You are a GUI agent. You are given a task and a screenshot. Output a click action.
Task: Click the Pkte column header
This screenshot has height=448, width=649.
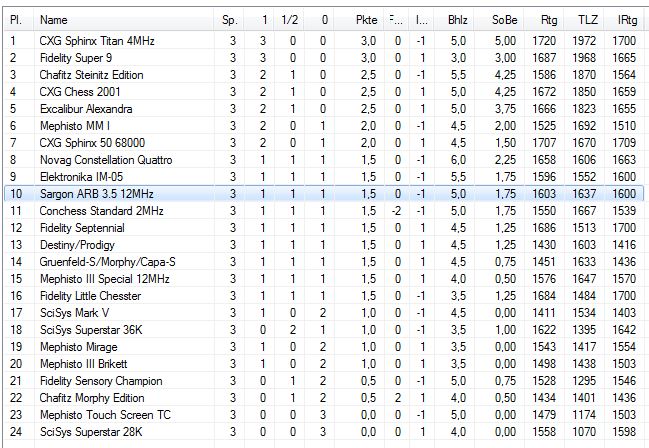pos(366,19)
